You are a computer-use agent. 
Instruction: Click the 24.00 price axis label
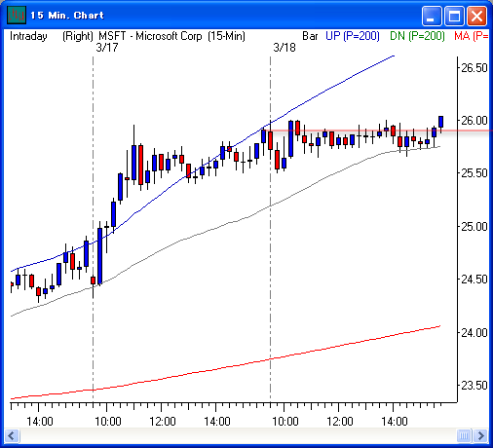coord(474,332)
